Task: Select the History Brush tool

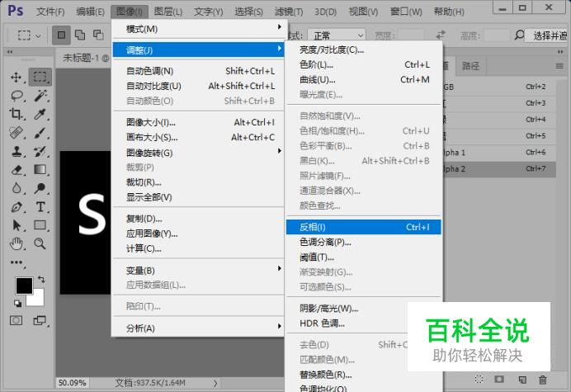Action: pyautogui.click(x=40, y=151)
